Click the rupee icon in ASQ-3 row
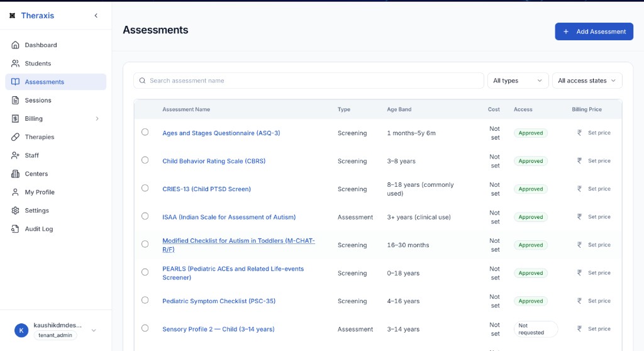644x351 pixels. [x=579, y=133]
